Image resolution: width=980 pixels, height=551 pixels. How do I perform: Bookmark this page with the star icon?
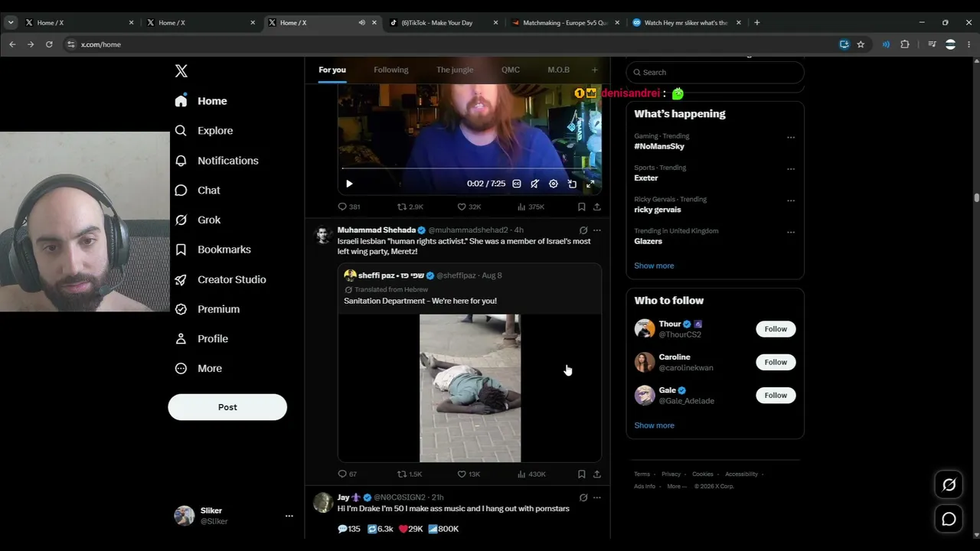861,44
